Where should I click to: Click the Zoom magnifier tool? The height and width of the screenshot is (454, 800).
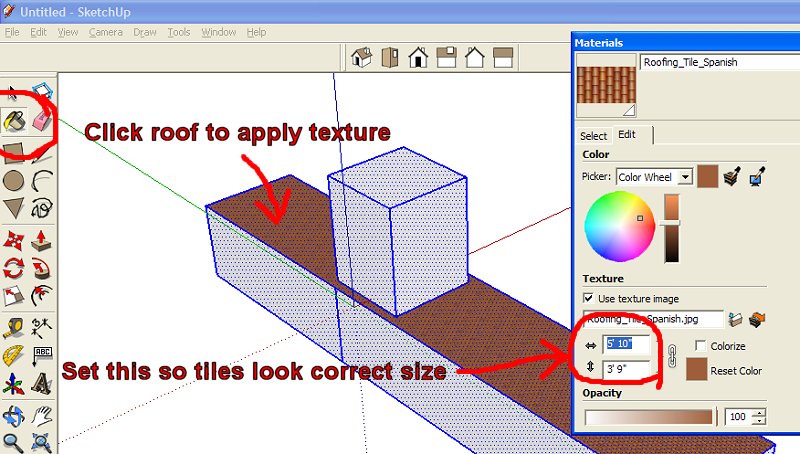[13, 442]
